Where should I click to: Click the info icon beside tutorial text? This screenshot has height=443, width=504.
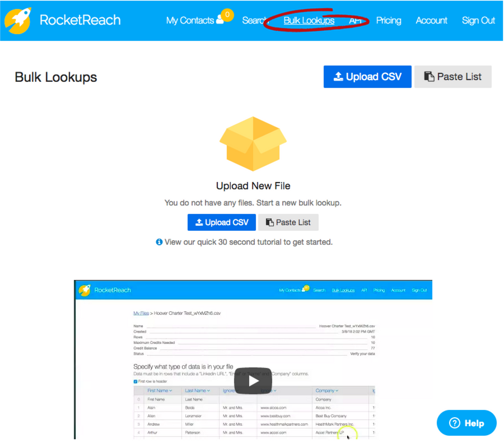159,242
